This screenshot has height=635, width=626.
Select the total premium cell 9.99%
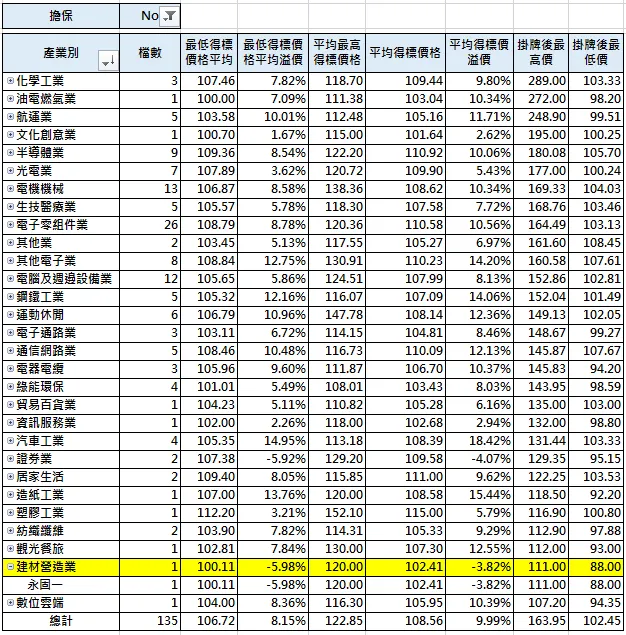pyautogui.click(x=479, y=621)
